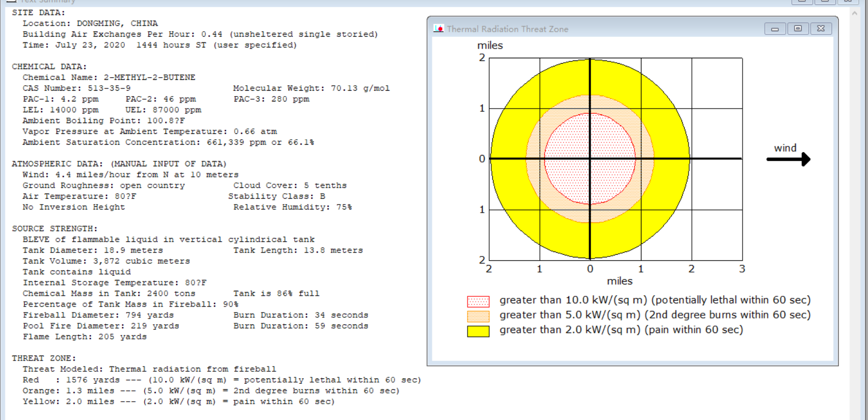Screen dimensions: 868x420
Task: Click 'Relative Humidity: 75%' text
Action: [x=292, y=207]
